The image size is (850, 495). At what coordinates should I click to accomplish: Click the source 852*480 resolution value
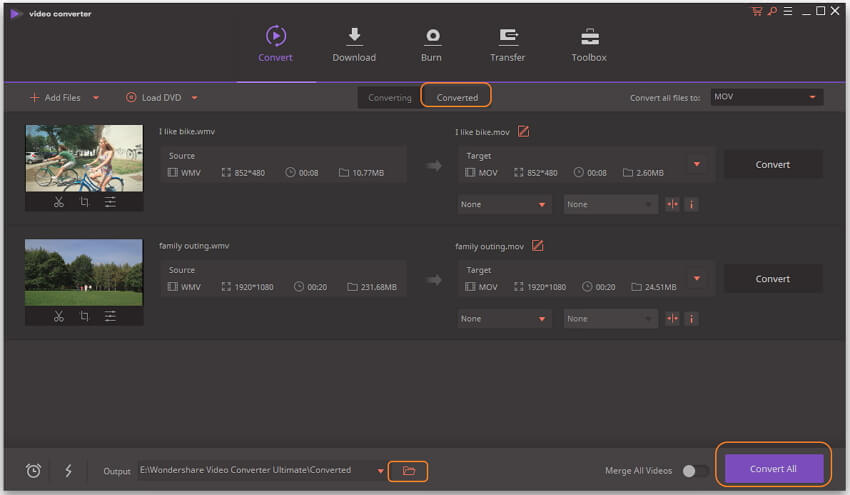point(249,173)
